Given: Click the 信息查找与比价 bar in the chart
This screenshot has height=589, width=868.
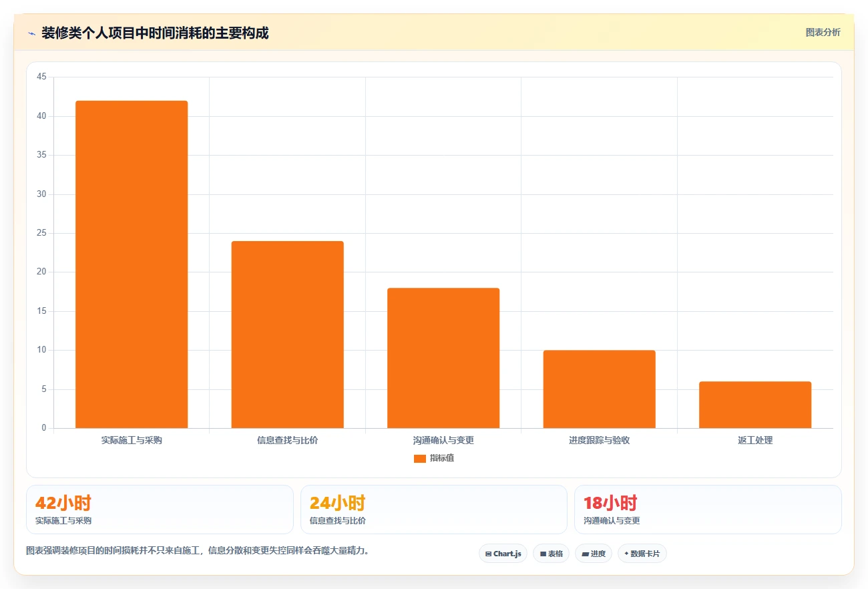Looking at the screenshot, I should [287, 335].
